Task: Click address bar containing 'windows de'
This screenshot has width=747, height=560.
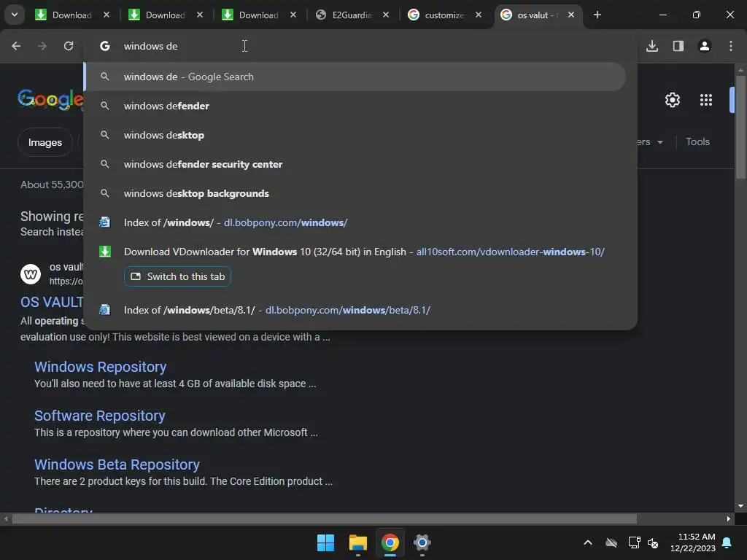Action: [360, 46]
